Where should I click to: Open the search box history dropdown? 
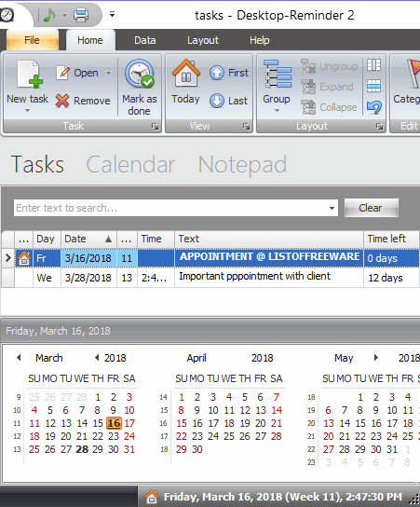[332, 208]
